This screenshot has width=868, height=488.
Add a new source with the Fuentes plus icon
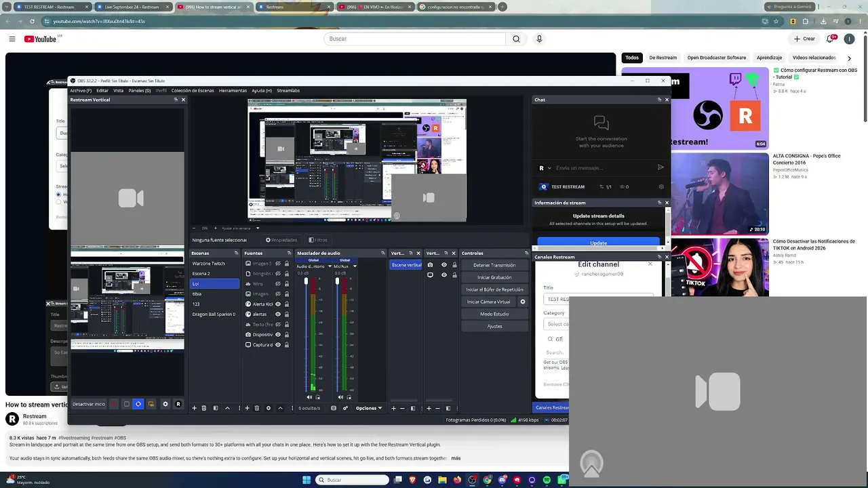tap(247, 408)
